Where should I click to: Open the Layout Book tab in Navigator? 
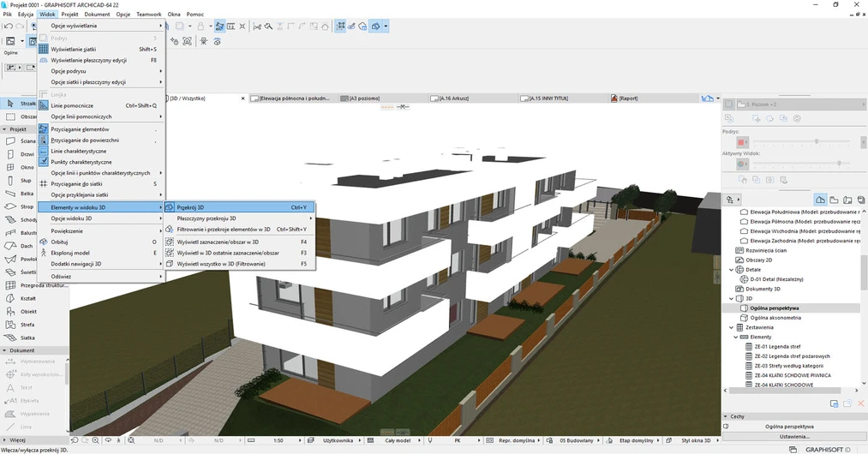pyautogui.click(x=847, y=200)
